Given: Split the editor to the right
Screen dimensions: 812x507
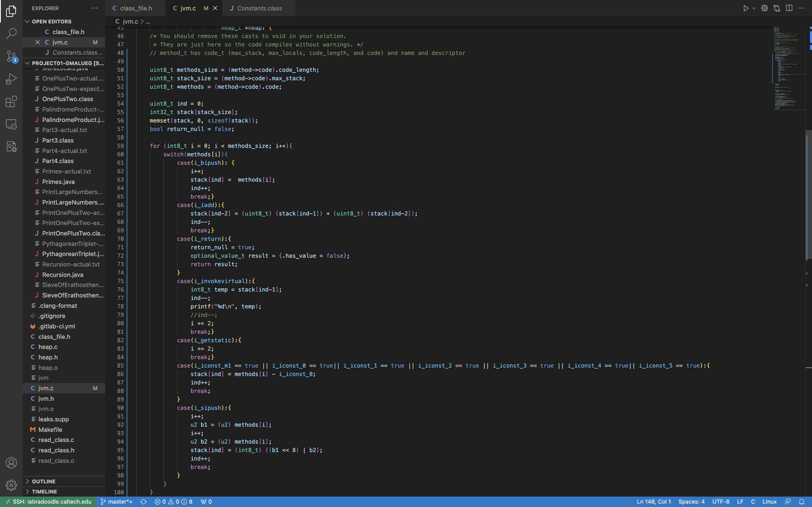Looking at the screenshot, I should 789,8.
